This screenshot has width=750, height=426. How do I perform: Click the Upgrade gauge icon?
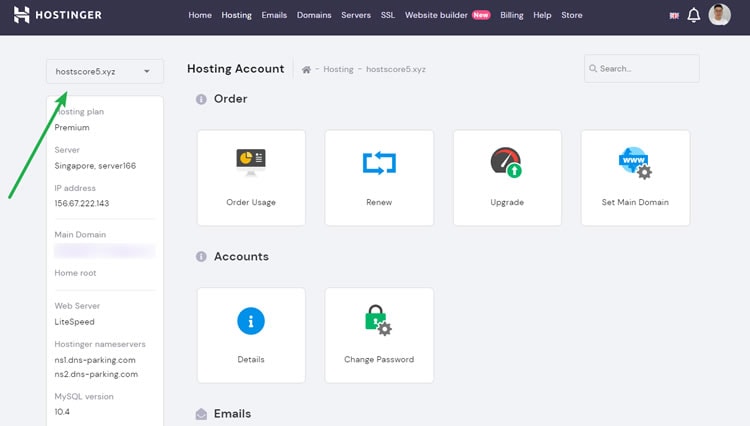(x=507, y=162)
